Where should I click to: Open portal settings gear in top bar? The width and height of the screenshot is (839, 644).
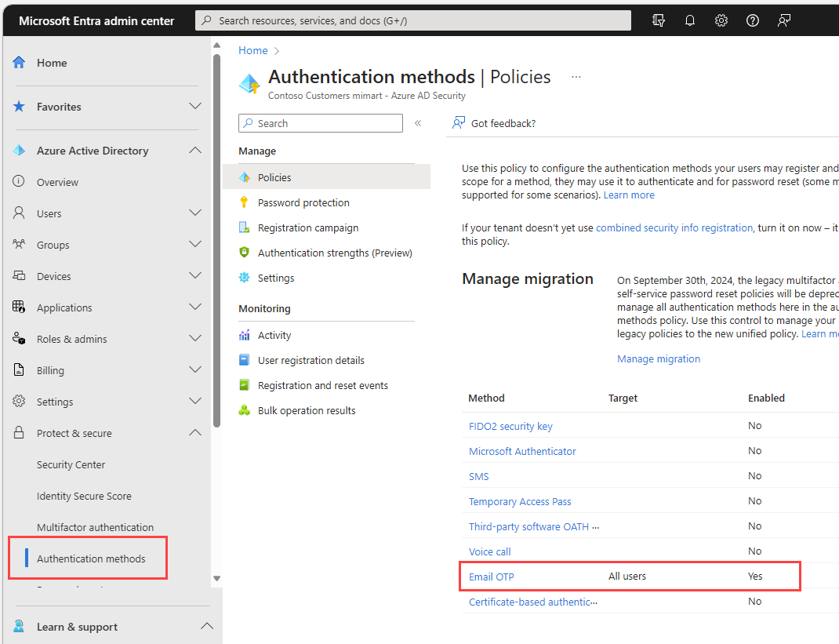[x=721, y=20]
